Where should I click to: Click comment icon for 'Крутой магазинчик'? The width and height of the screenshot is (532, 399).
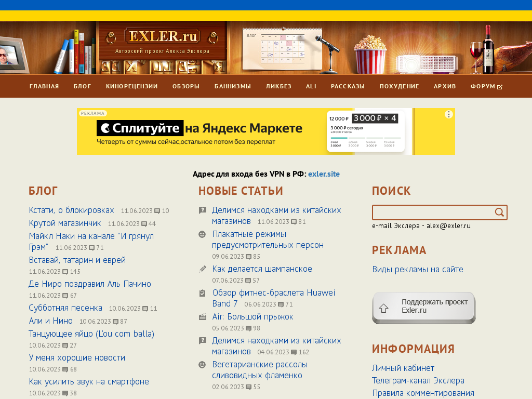point(144,224)
